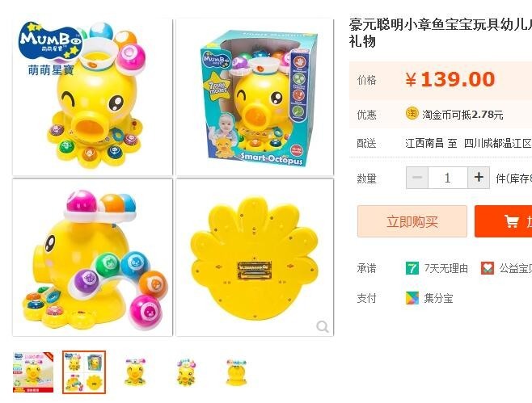Click the quantity input field
The image size is (532, 403).
pyautogui.click(x=448, y=178)
